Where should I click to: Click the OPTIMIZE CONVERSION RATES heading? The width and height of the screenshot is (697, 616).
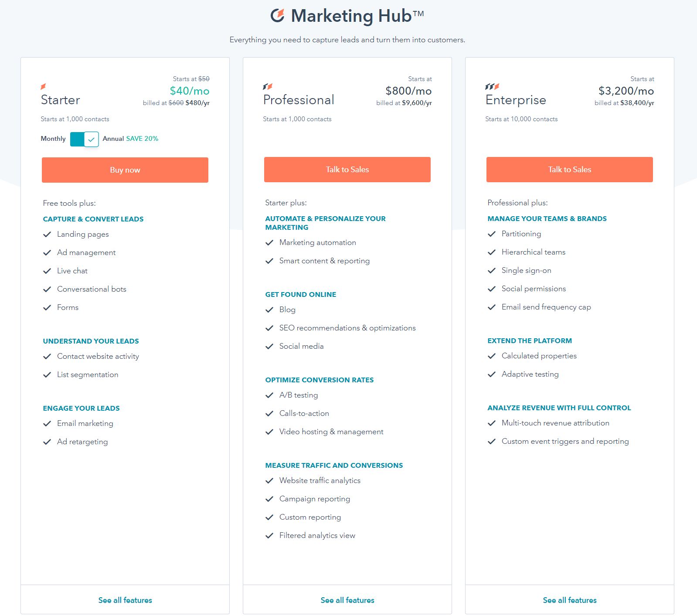[x=320, y=380]
